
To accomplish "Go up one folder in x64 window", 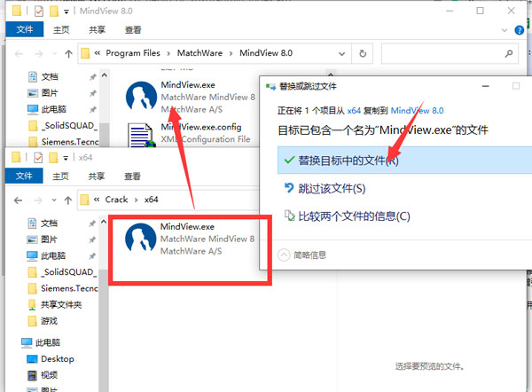I will click(x=68, y=200).
